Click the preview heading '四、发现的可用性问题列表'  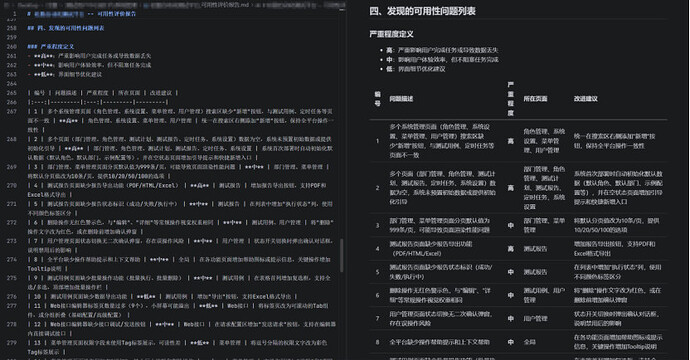(x=422, y=11)
